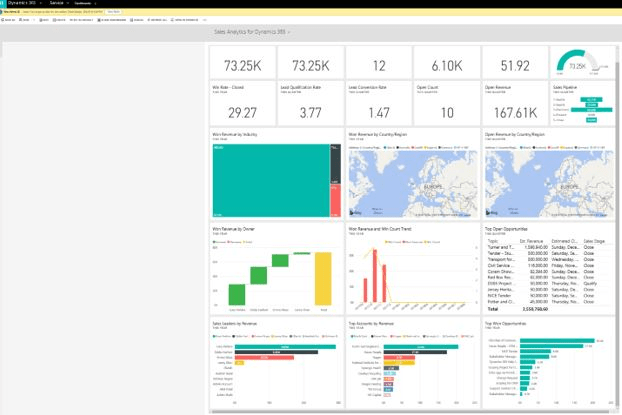Click Bing logo on Won Revenue map
The height and width of the screenshot is (415, 622).
356,213
